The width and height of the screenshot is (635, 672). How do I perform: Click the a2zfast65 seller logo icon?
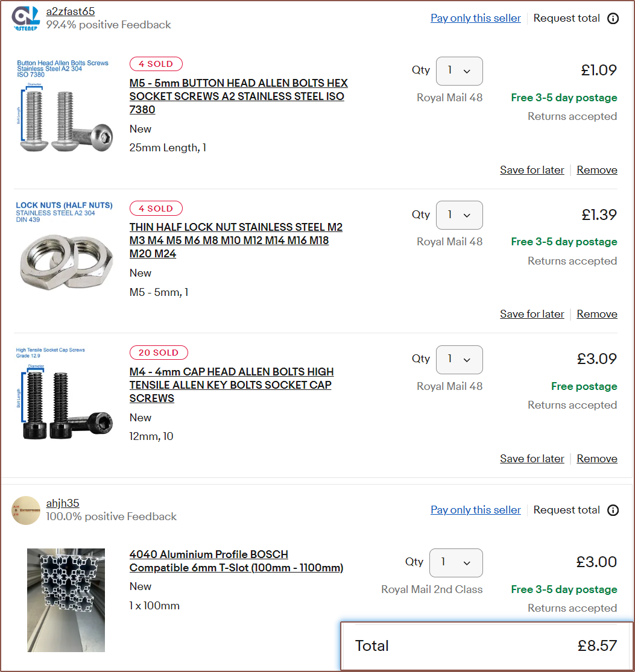coord(26,18)
